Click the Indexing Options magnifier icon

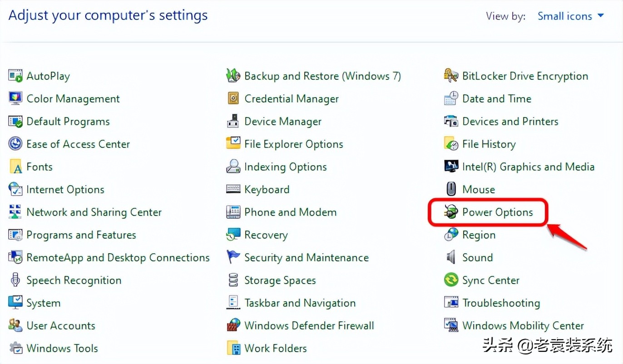pyautogui.click(x=233, y=167)
